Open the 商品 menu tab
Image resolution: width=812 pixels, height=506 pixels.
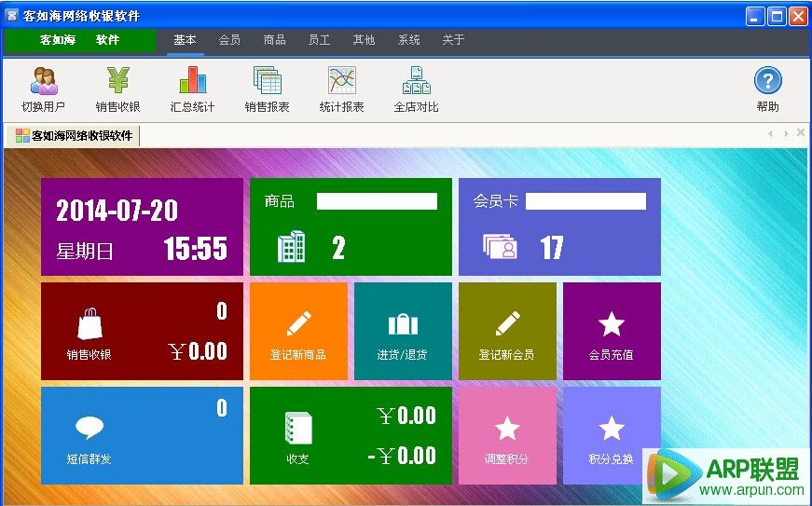click(x=274, y=40)
